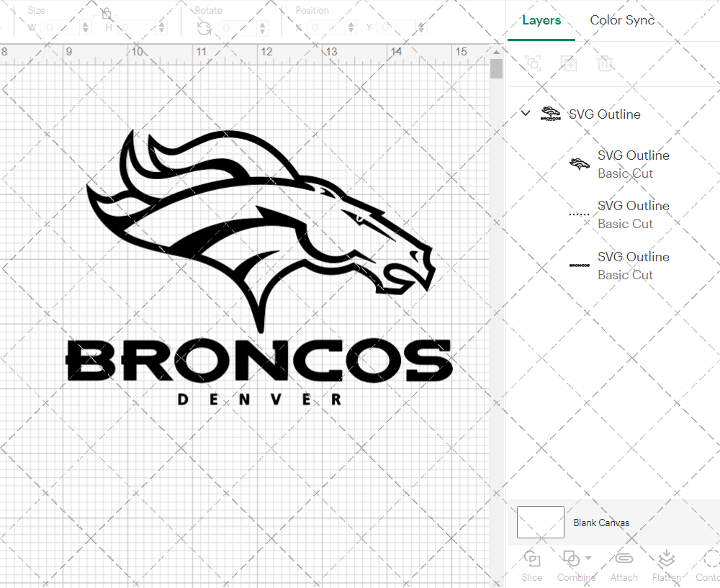Open the Color Sync tab
720x588 pixels.
[x=622, y=20]
